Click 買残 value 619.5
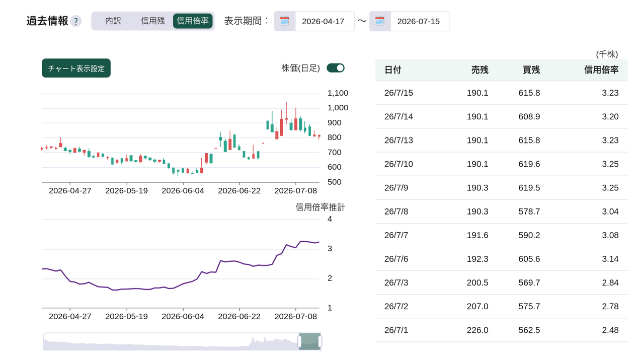 point(529,188)
